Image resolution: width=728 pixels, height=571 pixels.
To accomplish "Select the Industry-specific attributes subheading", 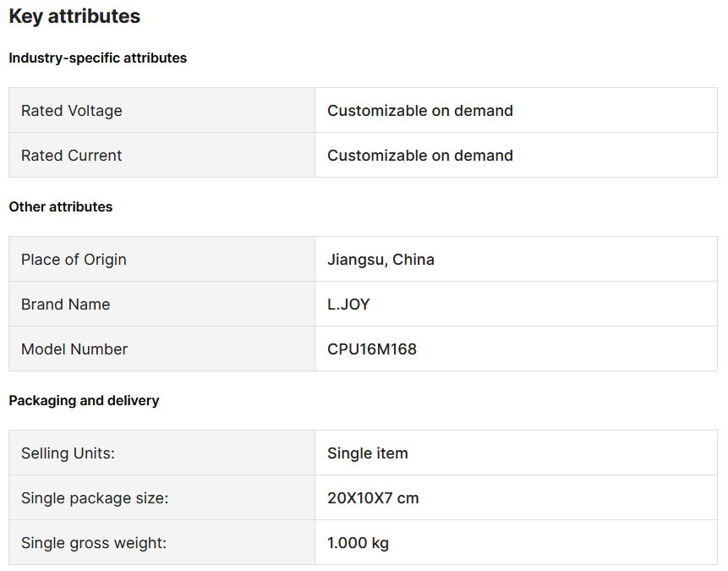I will pos(97,58).
